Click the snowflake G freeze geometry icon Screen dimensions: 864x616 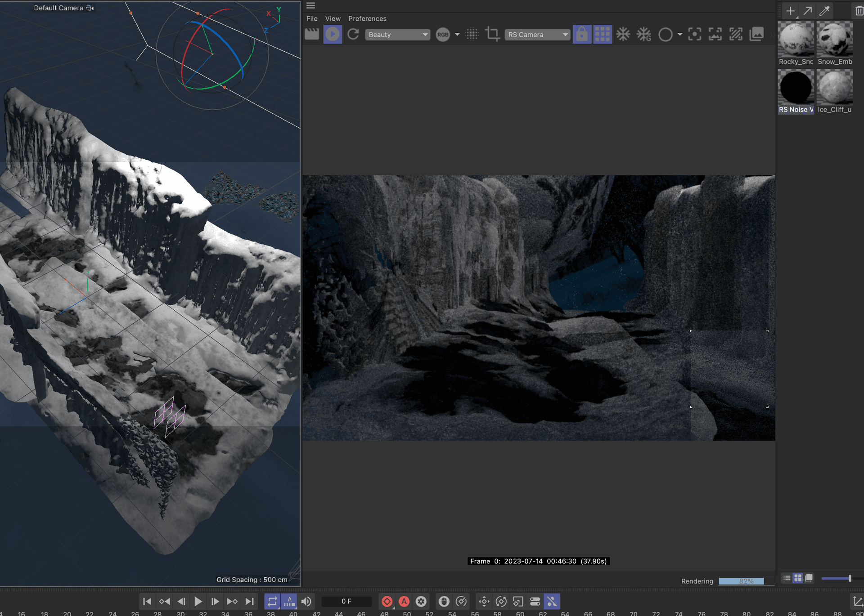[644, 34]
